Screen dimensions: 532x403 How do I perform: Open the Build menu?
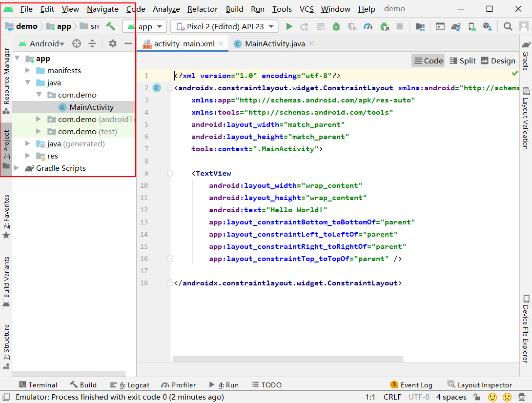click(234, 9)
